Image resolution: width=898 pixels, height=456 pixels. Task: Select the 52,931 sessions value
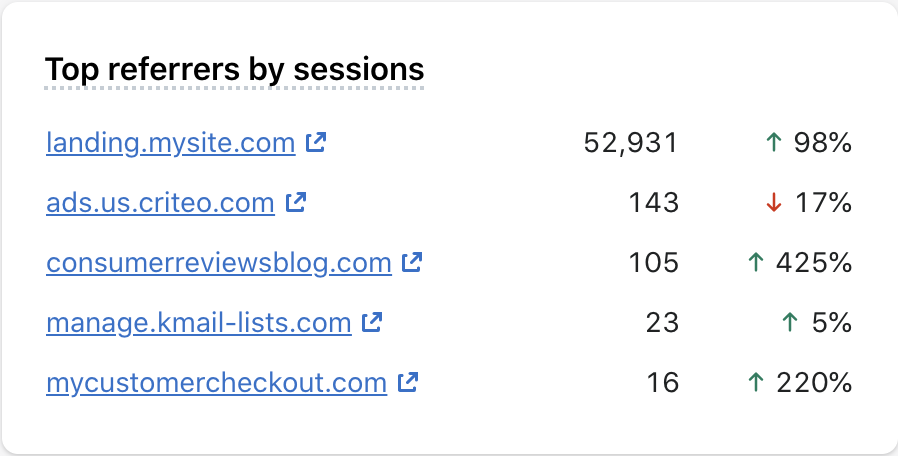click(x=631, y=143)
